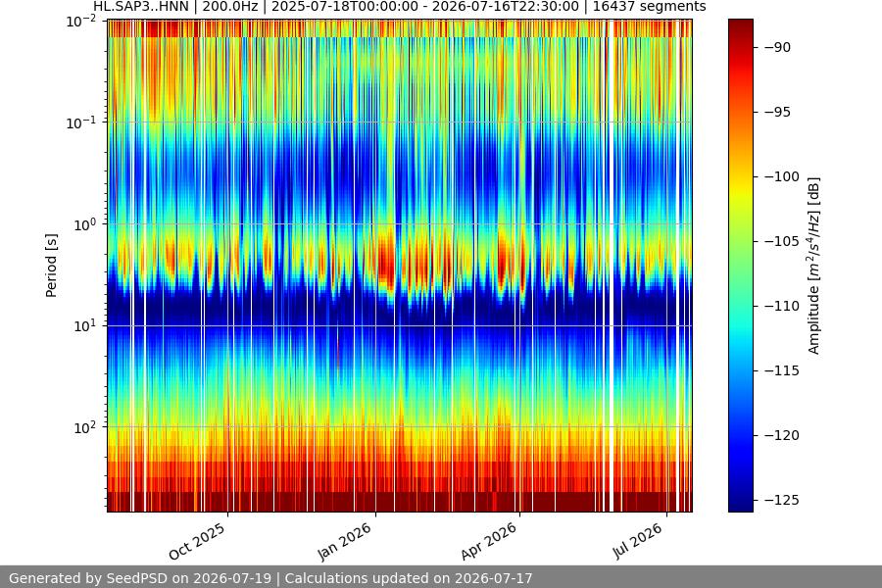Click the colorbar '-95' tick label
The height and width of the screenshot is (588, 882).
click(x=777, y=112)
